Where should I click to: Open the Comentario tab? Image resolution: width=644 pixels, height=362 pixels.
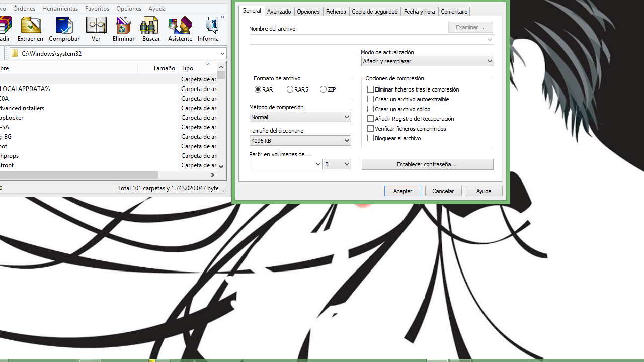point(454,12)
